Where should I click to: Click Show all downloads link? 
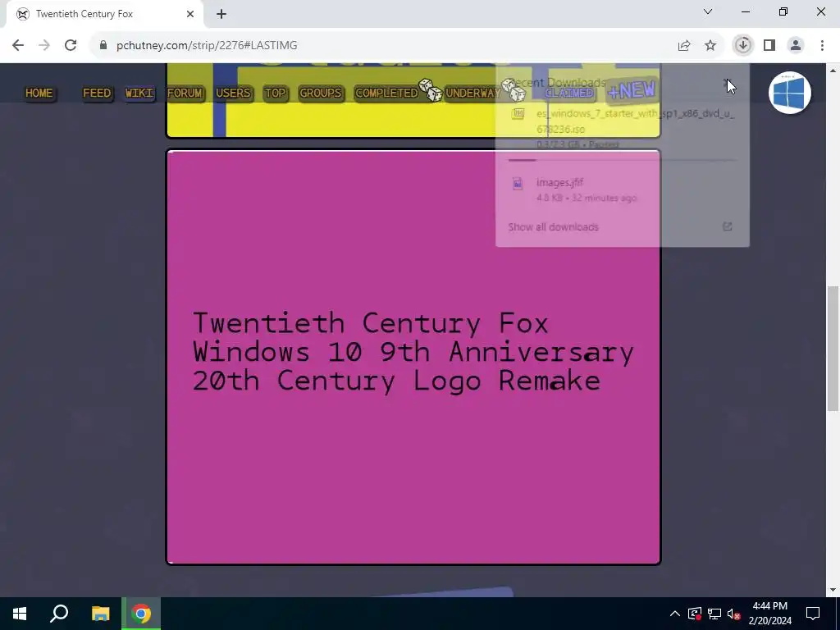(x=554, y=227)
